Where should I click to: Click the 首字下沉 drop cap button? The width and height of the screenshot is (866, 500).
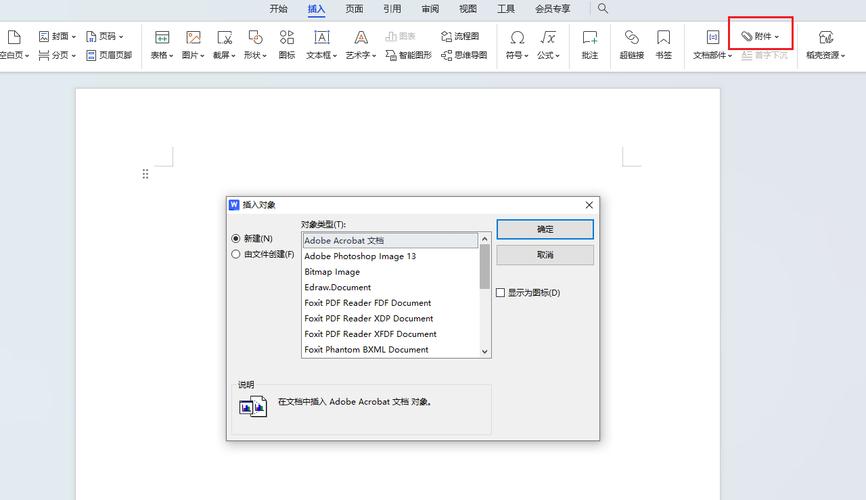pos(764,55)
